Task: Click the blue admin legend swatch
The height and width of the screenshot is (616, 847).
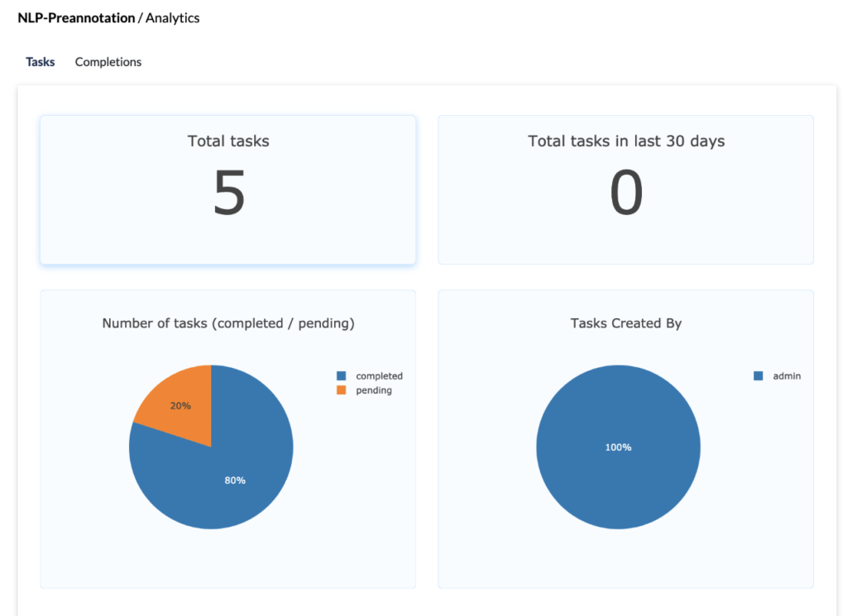Action: point(758,375)
